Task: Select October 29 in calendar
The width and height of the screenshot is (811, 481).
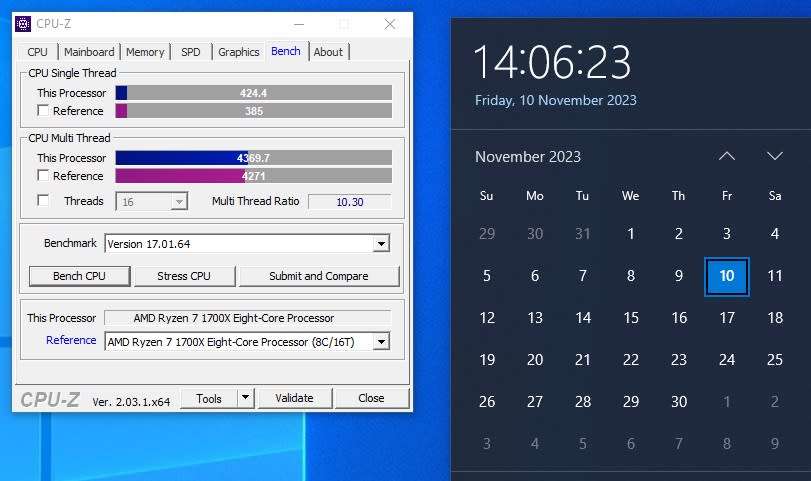Action: pyautogui.click(x=487, y=234)
